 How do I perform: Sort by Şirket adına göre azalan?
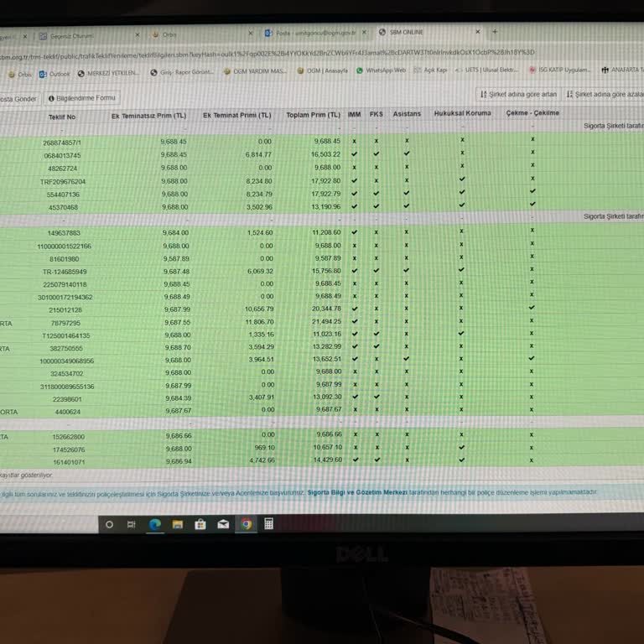[x=605, y=94]
